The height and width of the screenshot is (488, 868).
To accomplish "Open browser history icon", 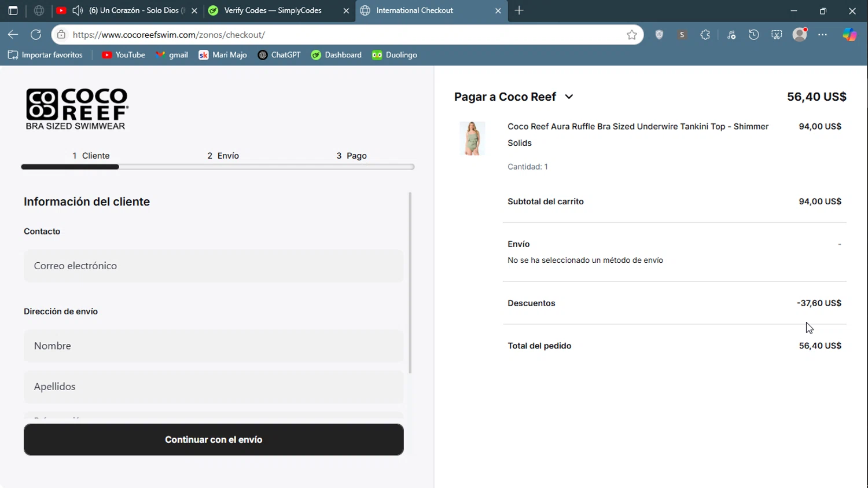I will pyautogui.click(x=753, y=35).
